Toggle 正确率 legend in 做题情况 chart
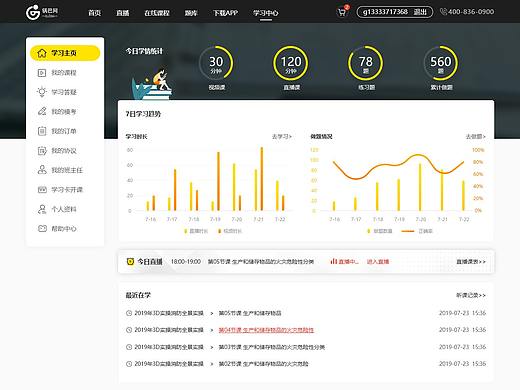This screenshot has width=520, height=390. coord(417,231)
